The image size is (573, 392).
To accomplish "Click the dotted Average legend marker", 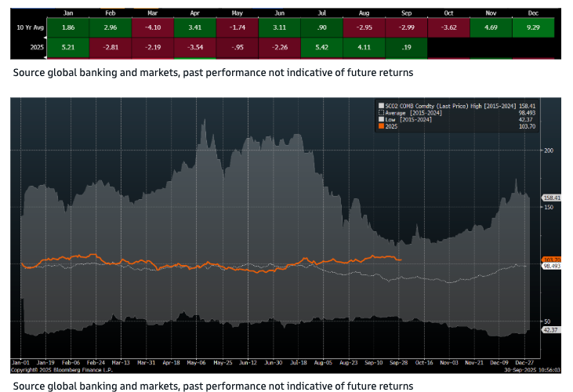I will pos(381,113).
